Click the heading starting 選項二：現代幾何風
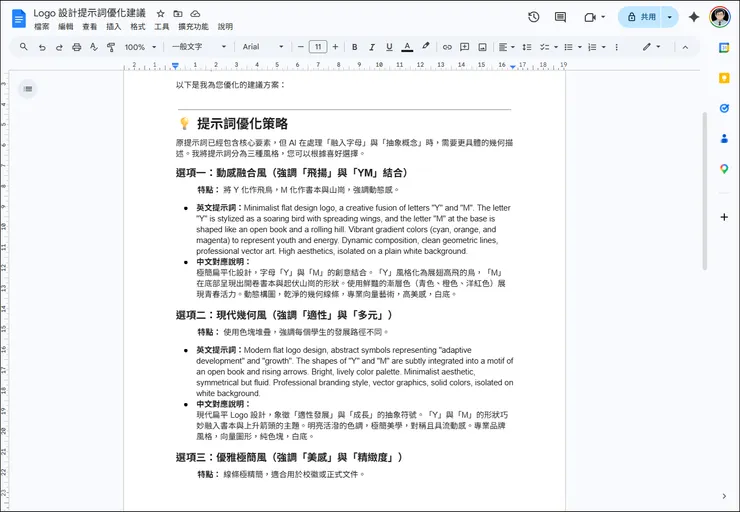Image resolution: width=740 pixels, height=512 pixels. [x=284, y=315]
